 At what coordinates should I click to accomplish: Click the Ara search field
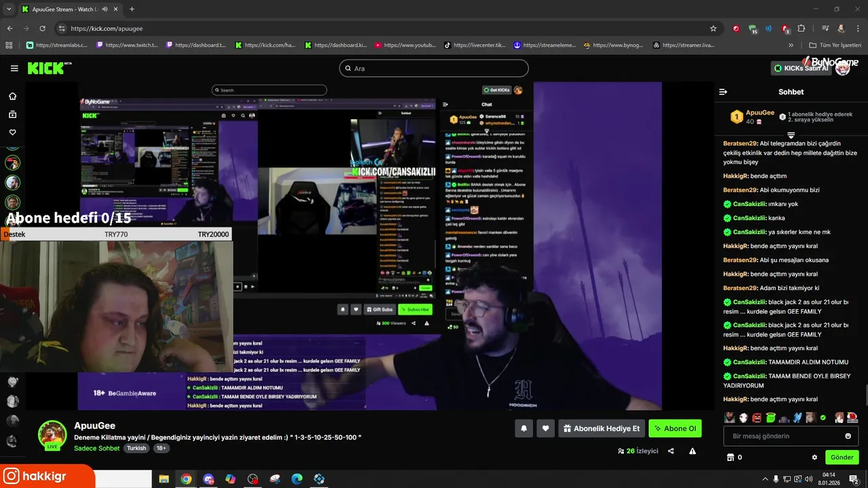[x=434, y=68]
